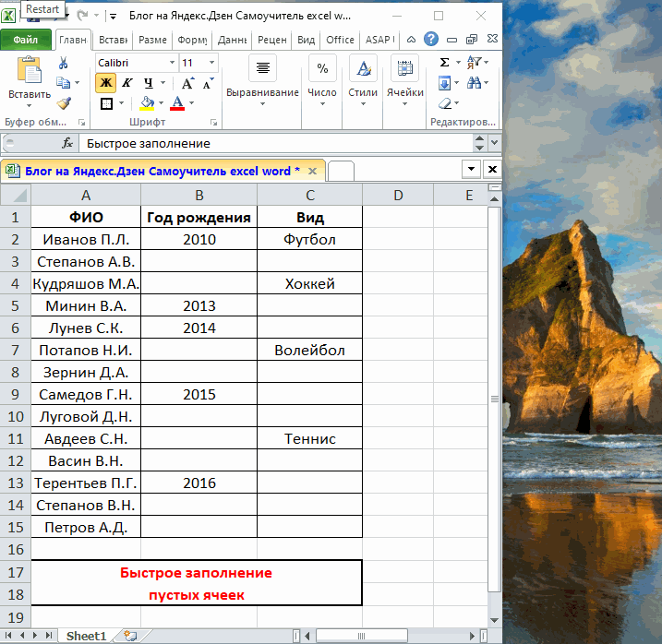Switch to the Вставка ribbon tab
This screenshot has width=662, height=644.
coord(113,40)
